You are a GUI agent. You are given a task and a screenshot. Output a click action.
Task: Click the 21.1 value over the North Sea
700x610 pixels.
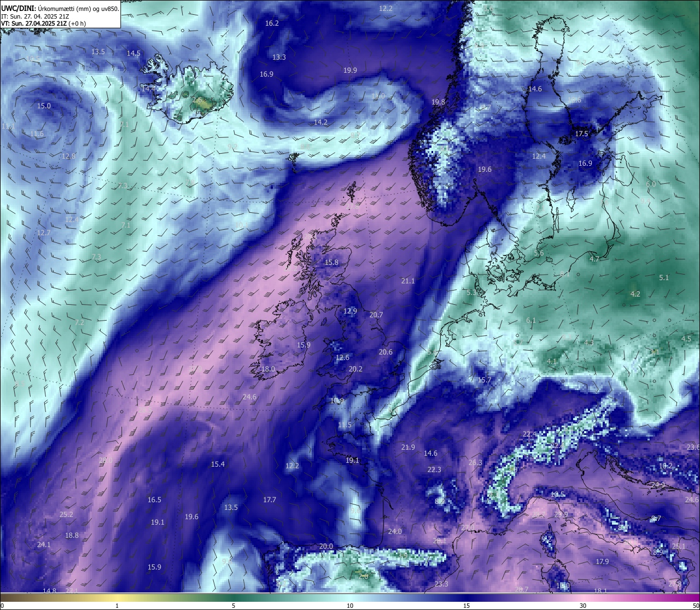coord(407,281)
